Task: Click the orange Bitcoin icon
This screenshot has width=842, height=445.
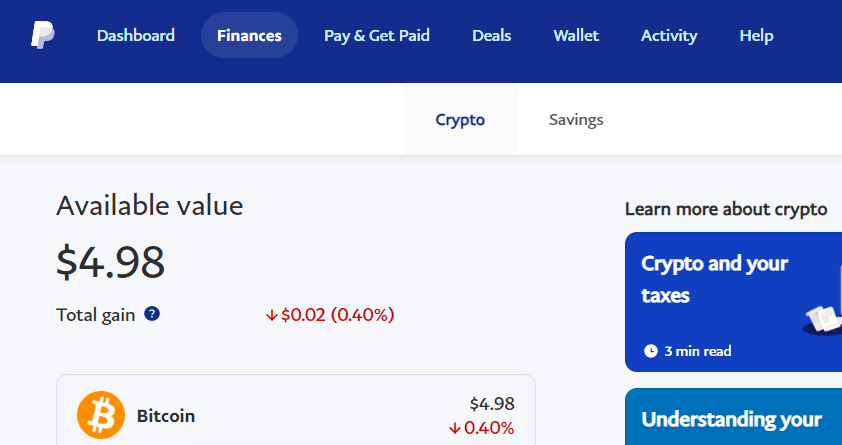Action: [x=101, y=415]
